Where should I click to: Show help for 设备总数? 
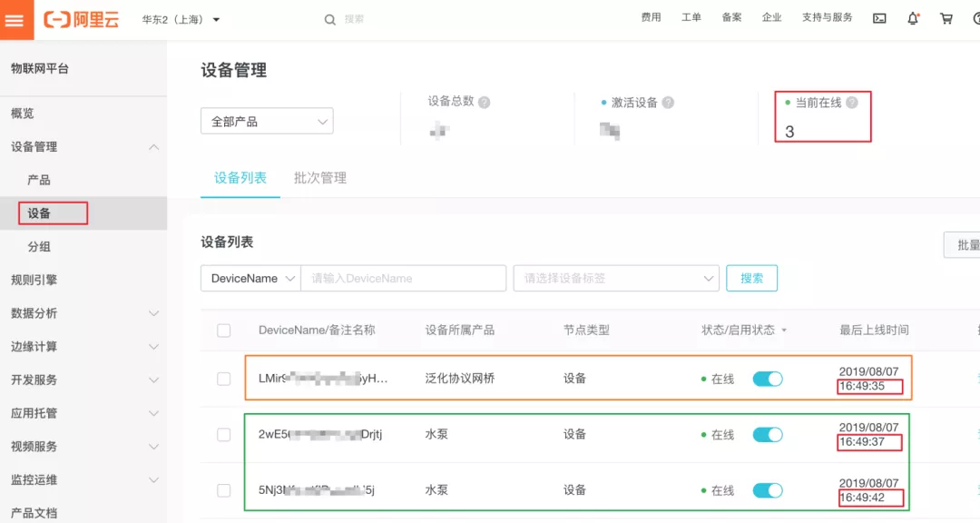coord(484,103)
